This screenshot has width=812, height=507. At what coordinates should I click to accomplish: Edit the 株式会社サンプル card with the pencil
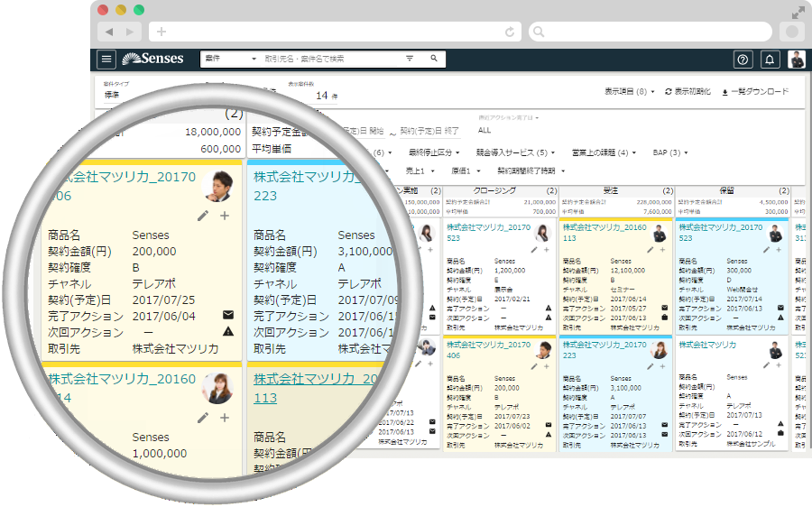[x=766, y=365]
